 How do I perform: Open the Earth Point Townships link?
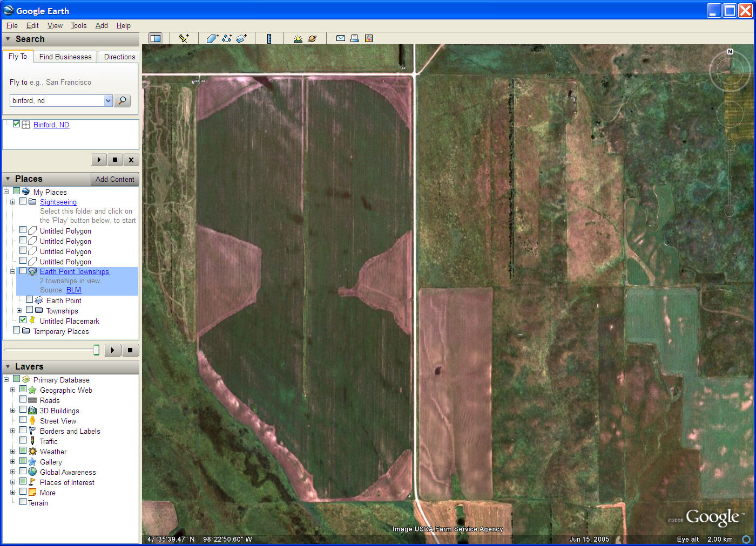75,271
